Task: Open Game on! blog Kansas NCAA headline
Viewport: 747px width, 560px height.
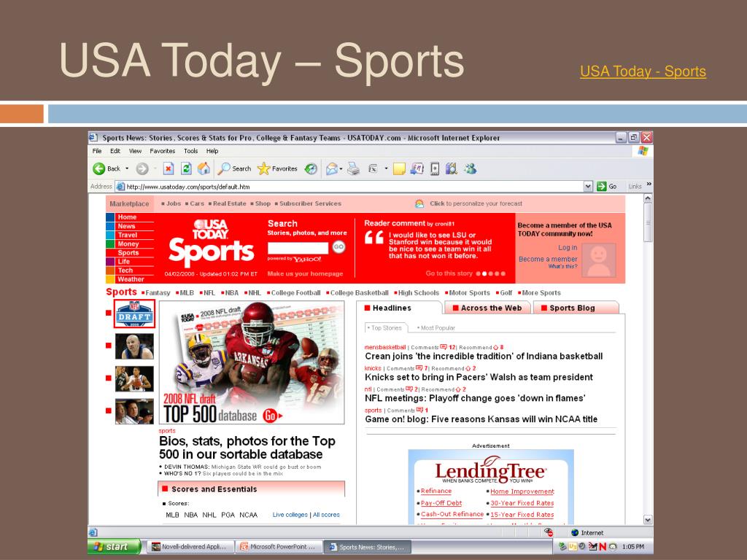Action: pyautogui.click(x=481, y=419)
